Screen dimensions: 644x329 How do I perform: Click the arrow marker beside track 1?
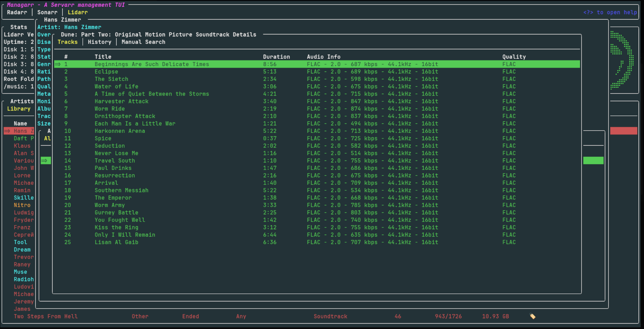(x=58, y=64)
